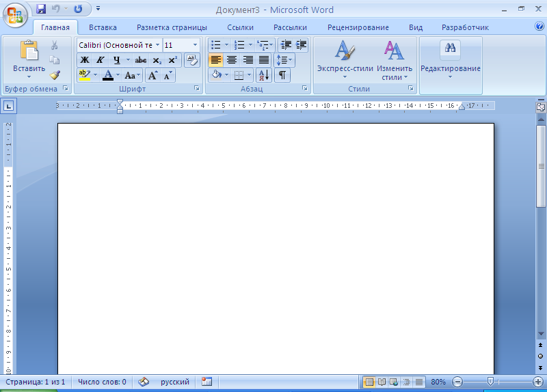Screen dimensions: 547x392
Task: Open the Рецензирование tab
Action: click(358, 27)
